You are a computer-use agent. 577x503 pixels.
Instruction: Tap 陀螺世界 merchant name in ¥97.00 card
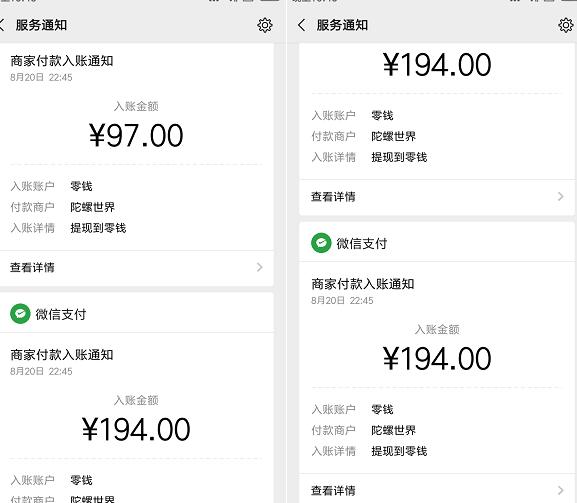pyautogui.click(x=92, y=207)
